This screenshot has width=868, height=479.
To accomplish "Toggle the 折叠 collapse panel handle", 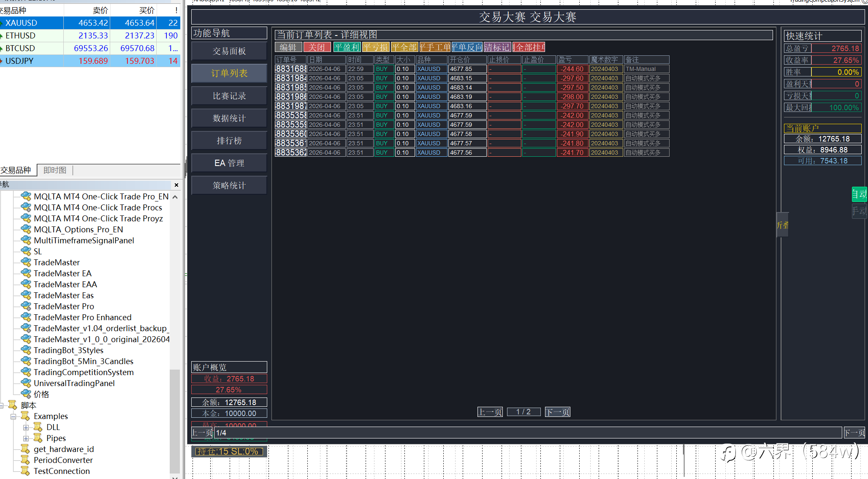I will [x=782, y=225].
